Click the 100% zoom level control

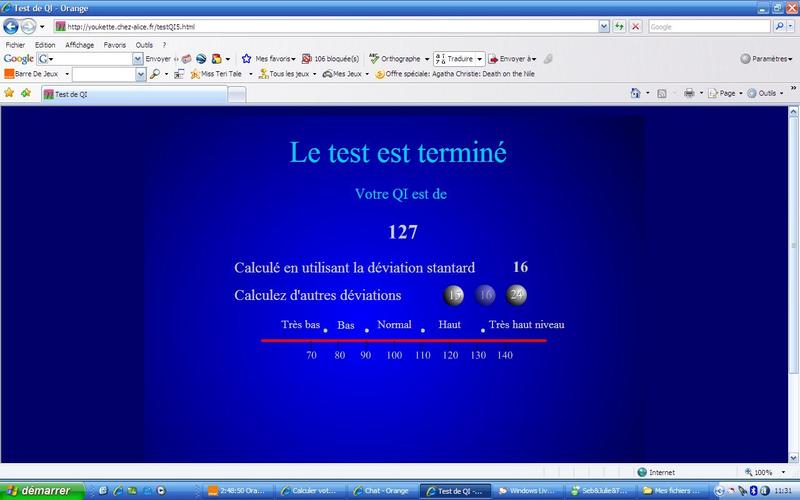click(765, 472)
